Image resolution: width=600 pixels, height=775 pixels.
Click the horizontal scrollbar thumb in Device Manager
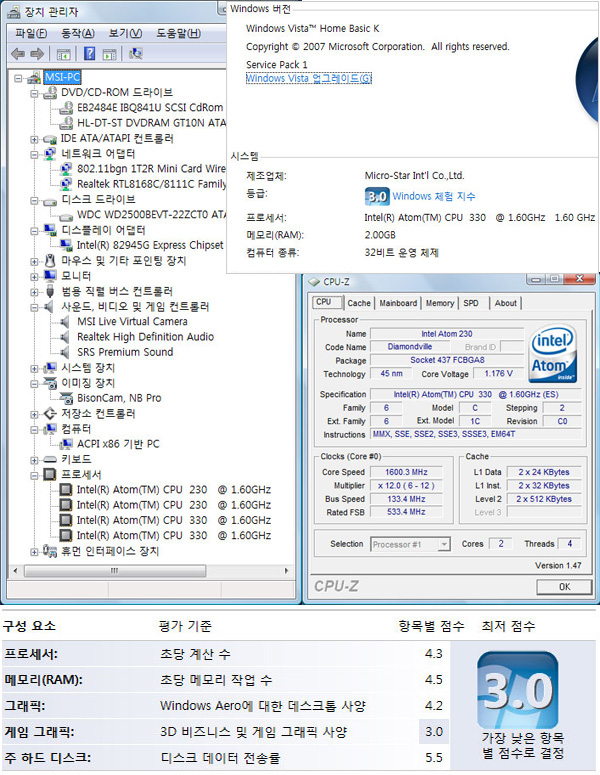[115, 571]
